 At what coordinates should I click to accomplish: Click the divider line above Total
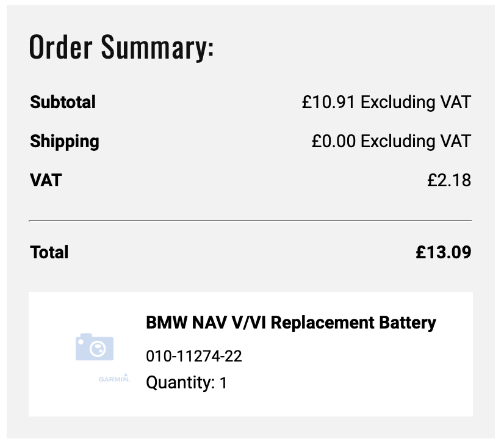[250, 220]
